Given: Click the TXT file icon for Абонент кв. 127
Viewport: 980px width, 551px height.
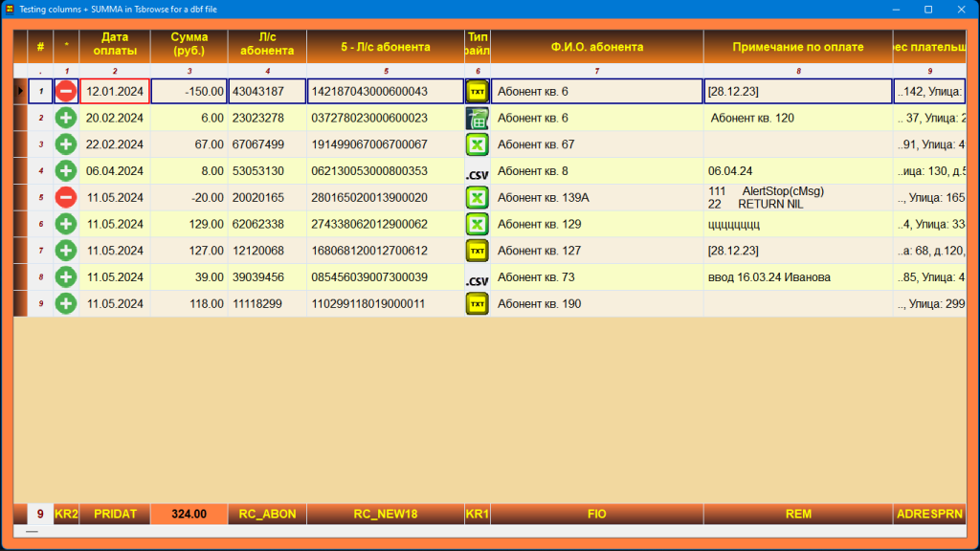Looking at the screenshot, I should [477, 251].
